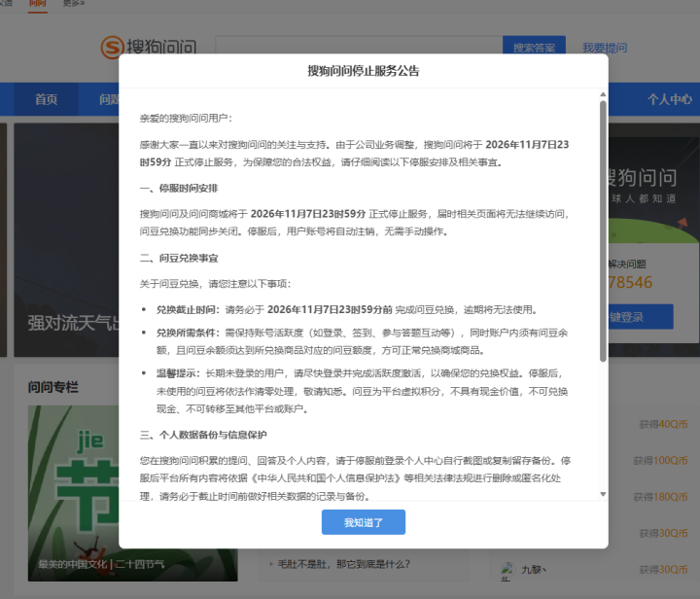Click the 获得180Q币 entry
700x599 pixels.
coord(660,496)
